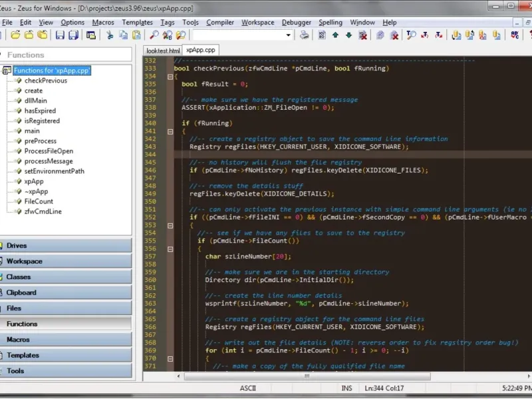Jump to the hasExpired function
Viewport: 532px width, 399px height.
pyautogui.click(x=40, y=111)
